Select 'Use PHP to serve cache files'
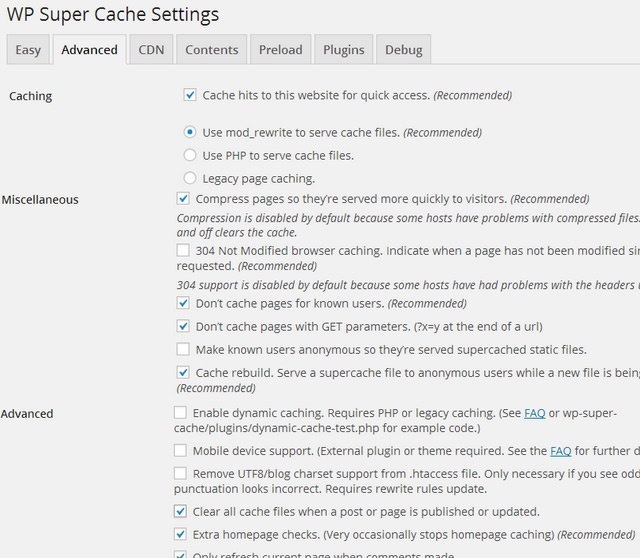Image resolution: width=640 pixels, height=558 pixels. 190,155
